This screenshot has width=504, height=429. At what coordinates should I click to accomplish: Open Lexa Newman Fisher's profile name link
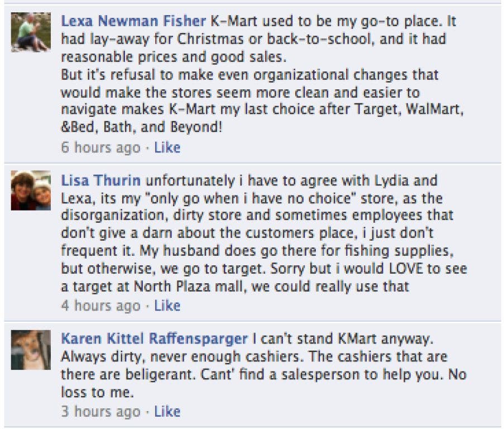pos(133,22)
